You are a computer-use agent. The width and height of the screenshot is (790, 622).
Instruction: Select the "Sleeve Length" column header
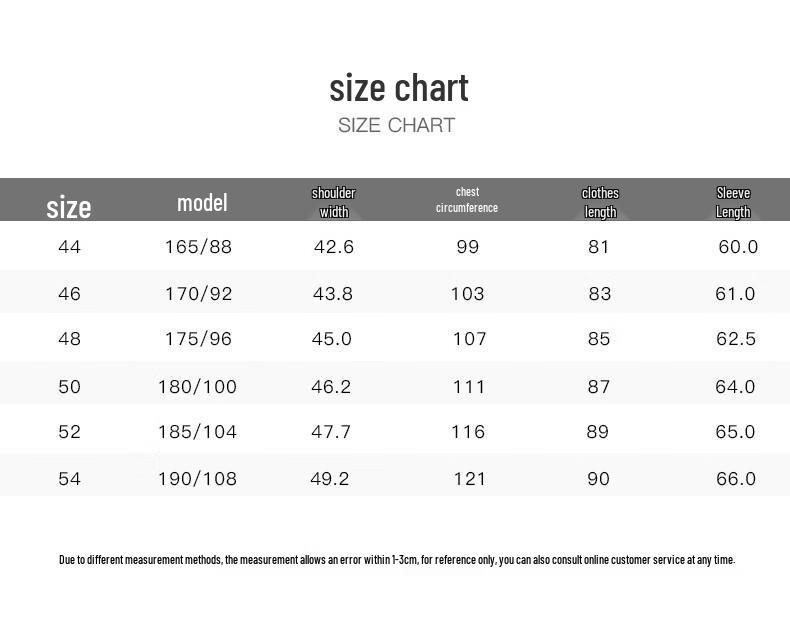[733, 202]
